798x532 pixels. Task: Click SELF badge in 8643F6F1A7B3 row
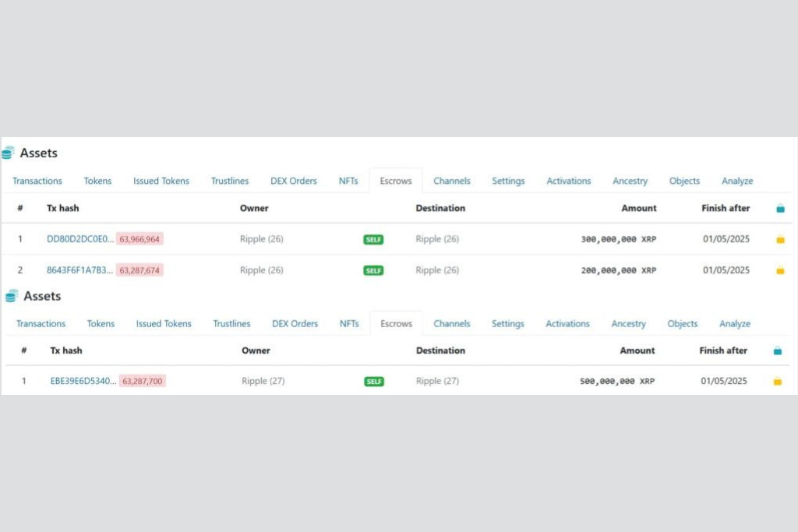pyautogui.click(x=373, y=270)
